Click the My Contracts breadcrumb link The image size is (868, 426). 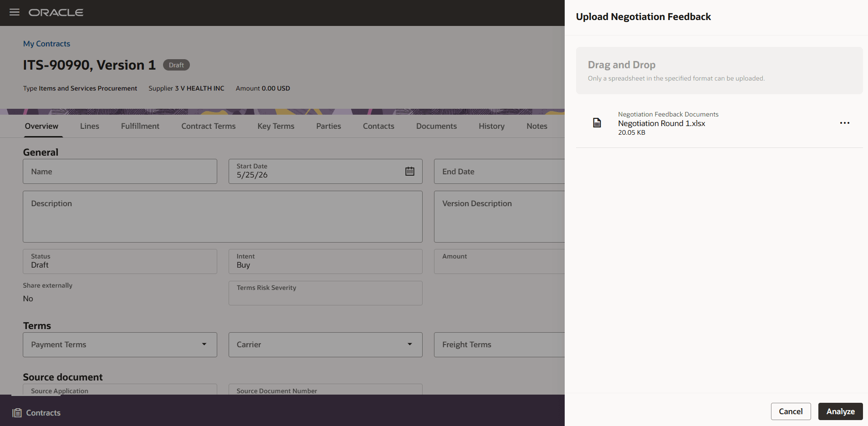46,44
